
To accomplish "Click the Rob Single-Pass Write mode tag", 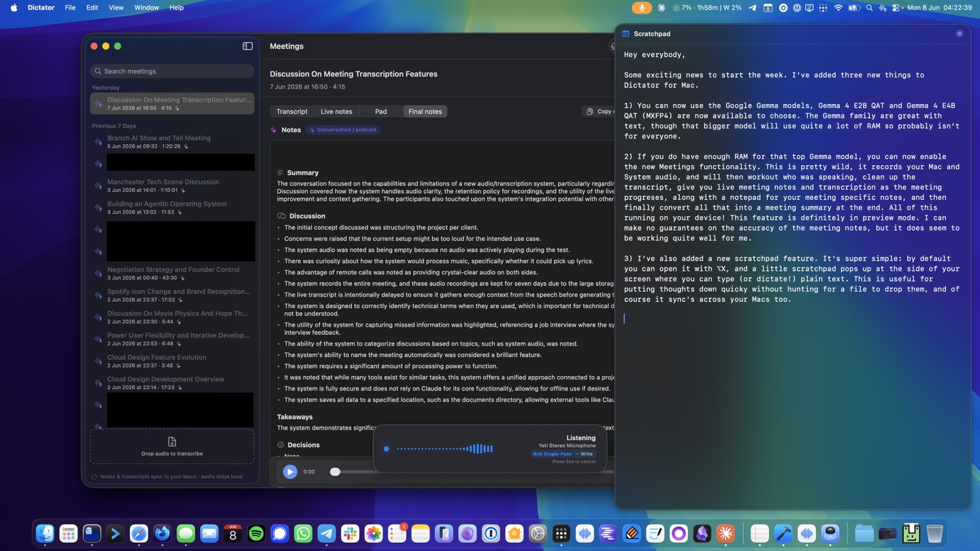I will point(563,454).
